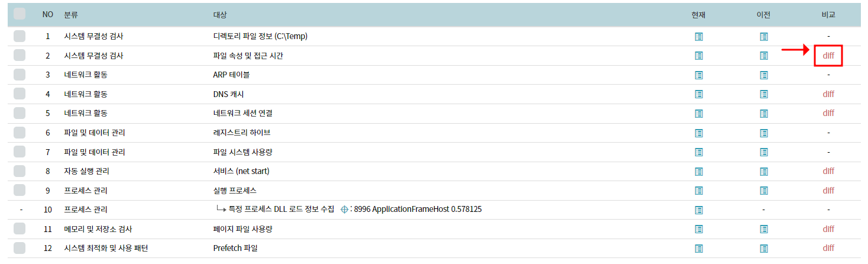
Task: Show diff for 네트워크 세션 연결
Action: (x=828, y=113)
